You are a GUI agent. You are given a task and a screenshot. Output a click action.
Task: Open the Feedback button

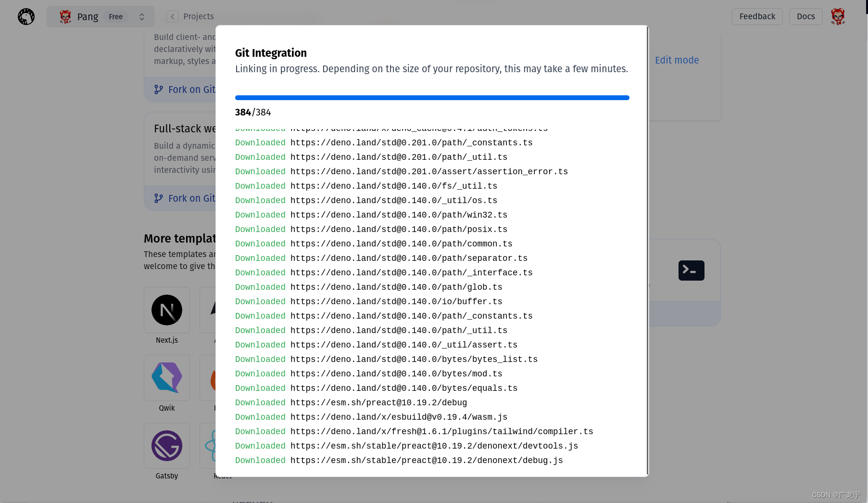click(x=757, y=16)
